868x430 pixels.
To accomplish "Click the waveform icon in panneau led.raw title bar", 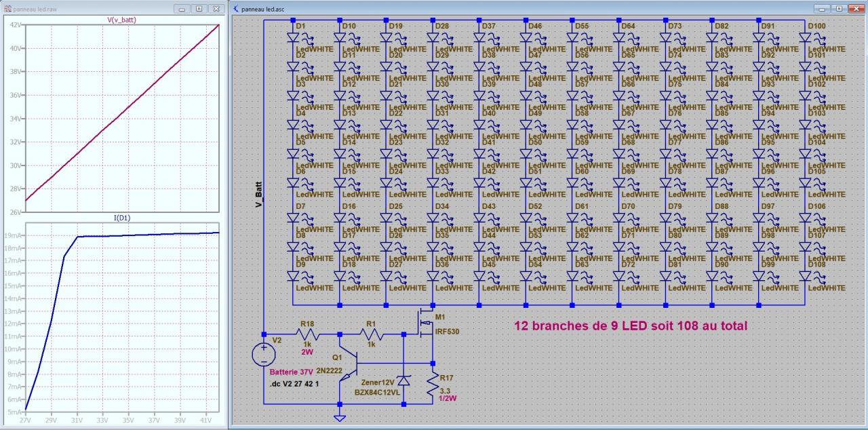I will pyautogui.click(x=7, y=9).
